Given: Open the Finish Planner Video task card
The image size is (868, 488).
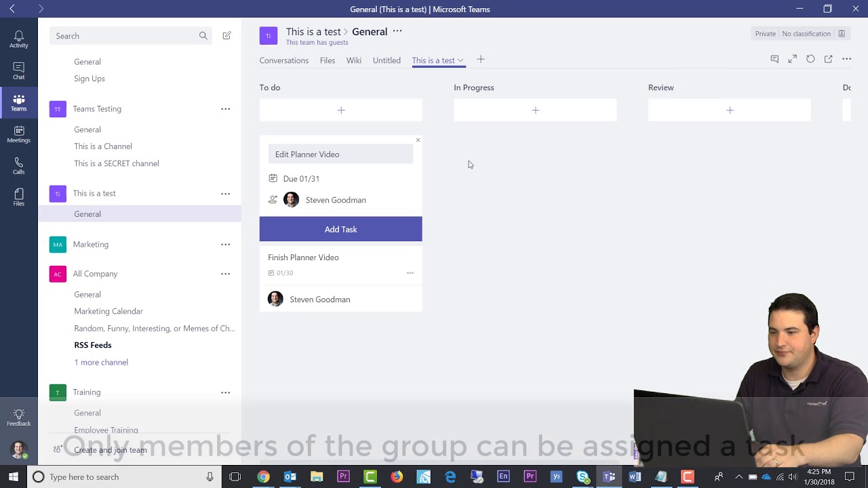Looking at the screenshot, I should tap(340, 279).
